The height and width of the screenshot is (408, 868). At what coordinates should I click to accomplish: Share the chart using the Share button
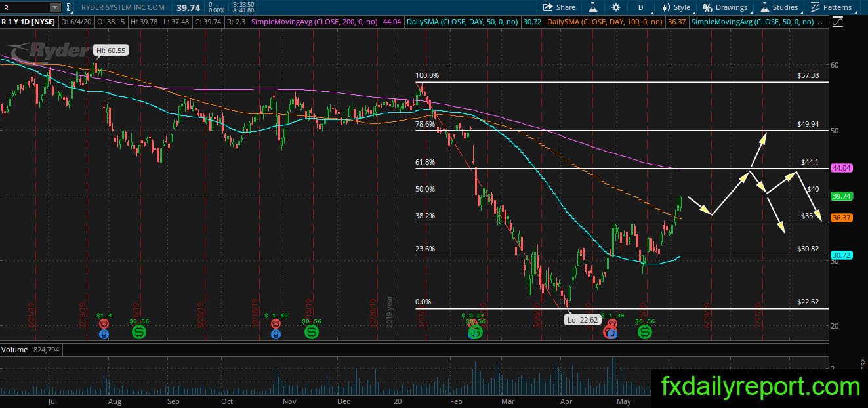559,7
